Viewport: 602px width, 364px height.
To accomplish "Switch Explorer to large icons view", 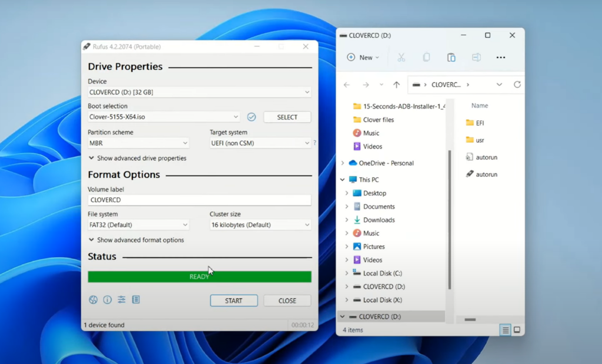I will coord(517,330).
